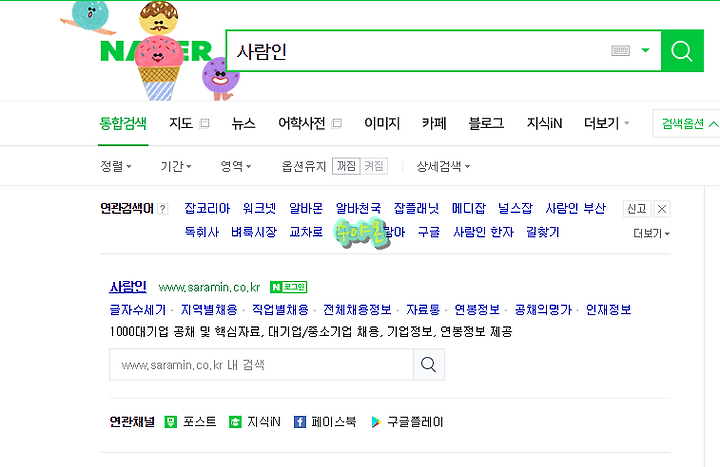Open the Google Play channel icon
Screen dimensions: 720x467
376,422
